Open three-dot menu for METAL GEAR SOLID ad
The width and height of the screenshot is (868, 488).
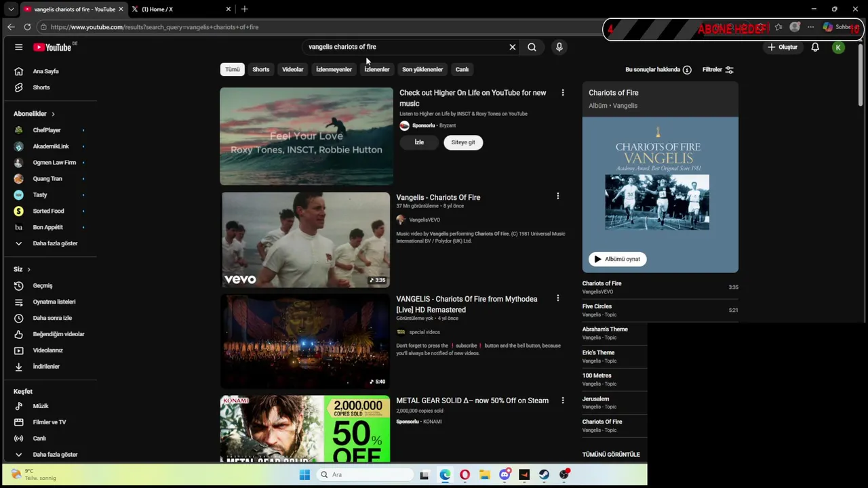point(562,401)
